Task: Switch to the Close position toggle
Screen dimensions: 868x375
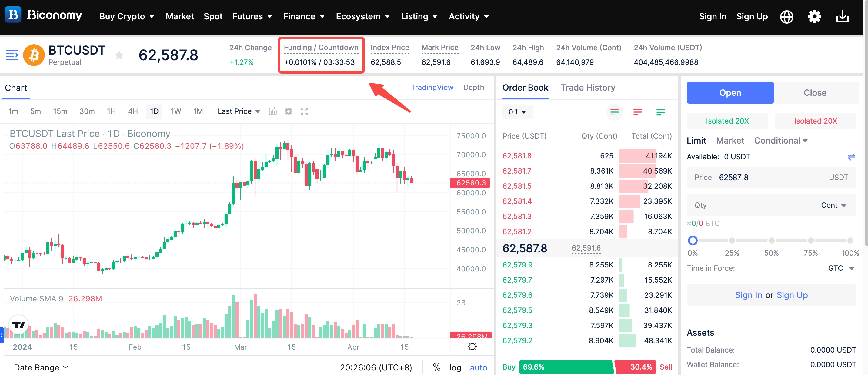Action: (815, 93)
